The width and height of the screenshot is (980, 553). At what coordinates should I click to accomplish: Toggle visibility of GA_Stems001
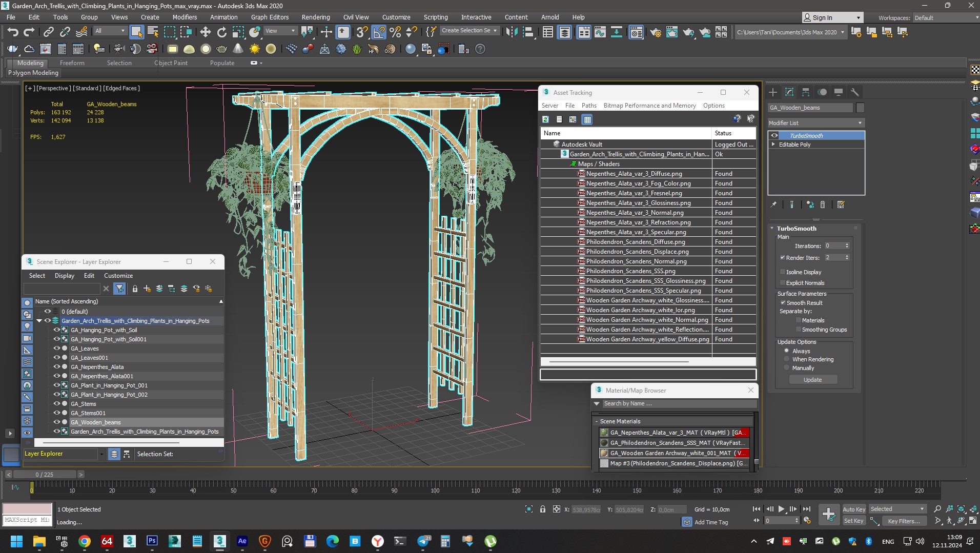tap(57, 413)
